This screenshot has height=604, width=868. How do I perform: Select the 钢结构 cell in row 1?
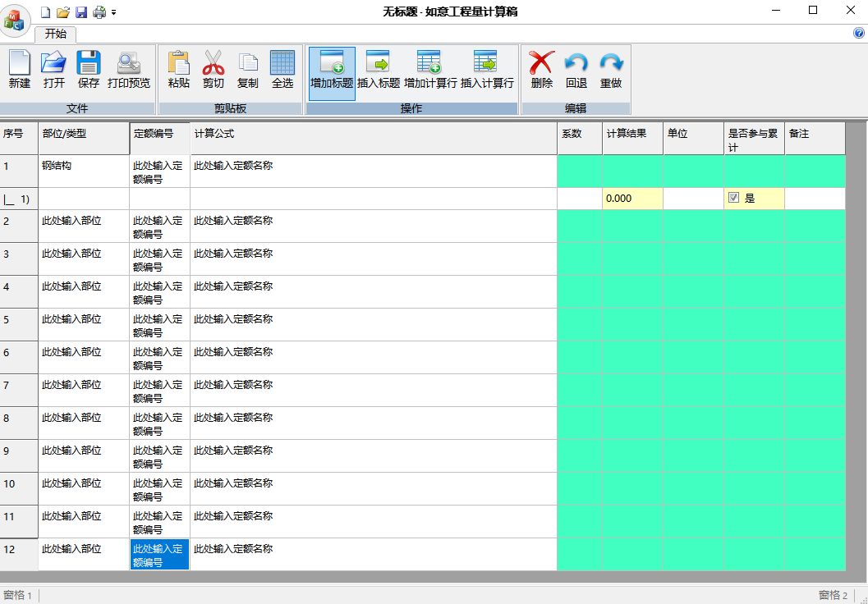click(x=84, y=172)
